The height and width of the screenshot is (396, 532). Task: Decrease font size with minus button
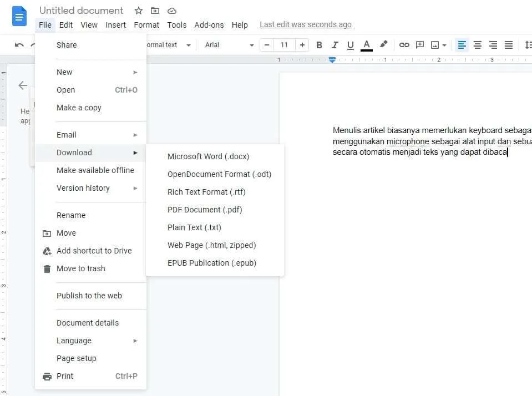[267, 45]
